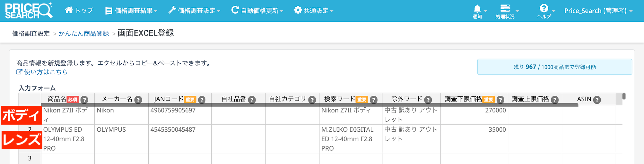
Task: Select the empty 商品名 cell in row 3
Action: tap(68, 158)
